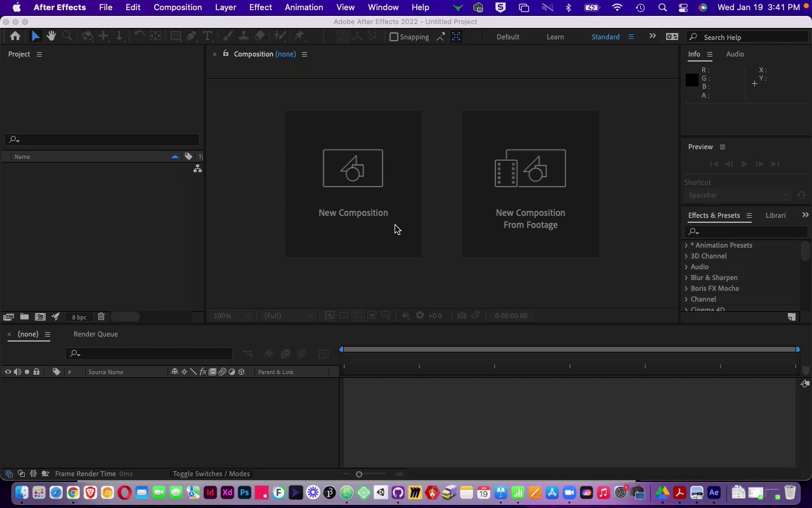Toggle the composition viewer lock

(225, 53)
